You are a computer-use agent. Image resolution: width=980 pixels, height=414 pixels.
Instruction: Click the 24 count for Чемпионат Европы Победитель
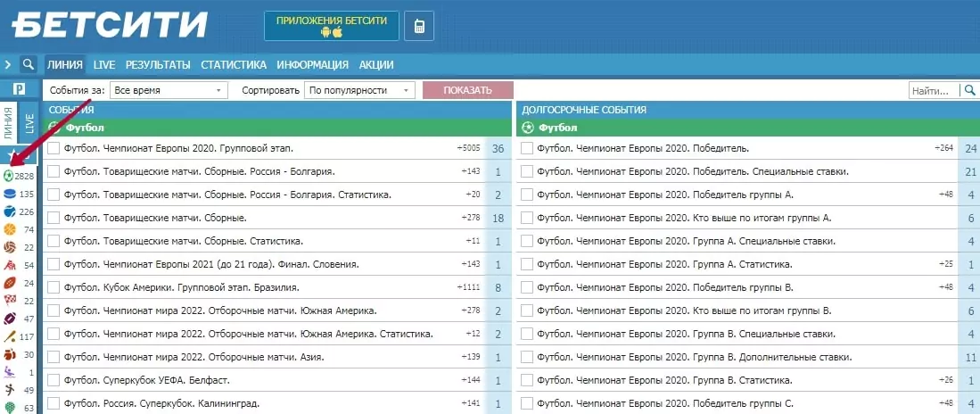[970, 149]
